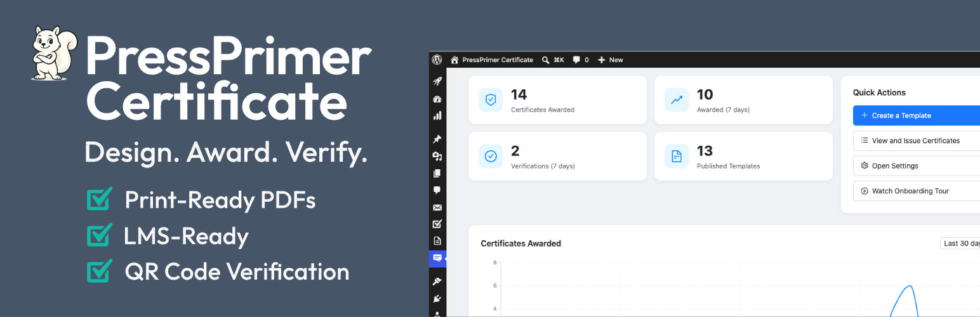Image resolution: width=980 pixels, height=317 pixels.
Task: Click the 14 Certificates Awarded value
Action: point(519,94)
